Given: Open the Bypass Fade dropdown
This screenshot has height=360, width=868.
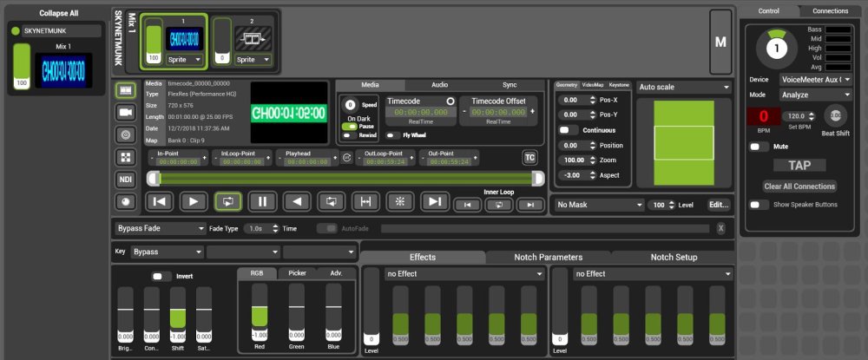Looking at the screenshot, I should click(161, 228).
